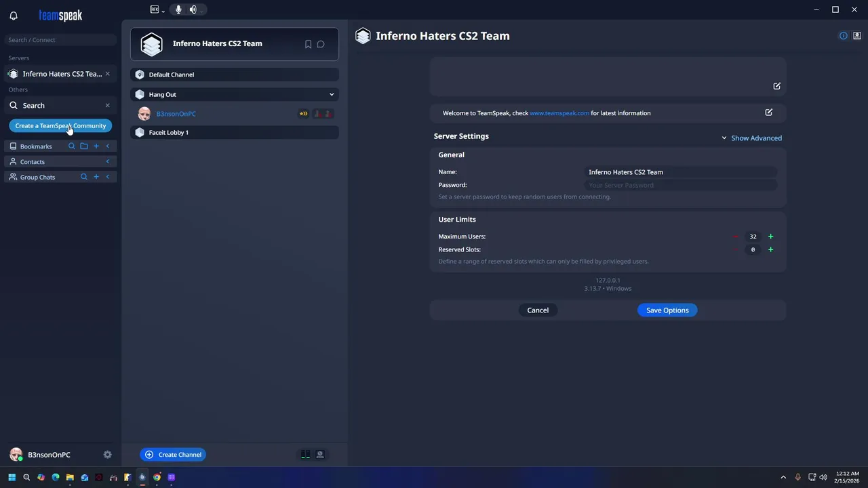Click the server Name input field
Image resolution: width=868 pixels, height=488 pixels.
click(x=681, y=172)
